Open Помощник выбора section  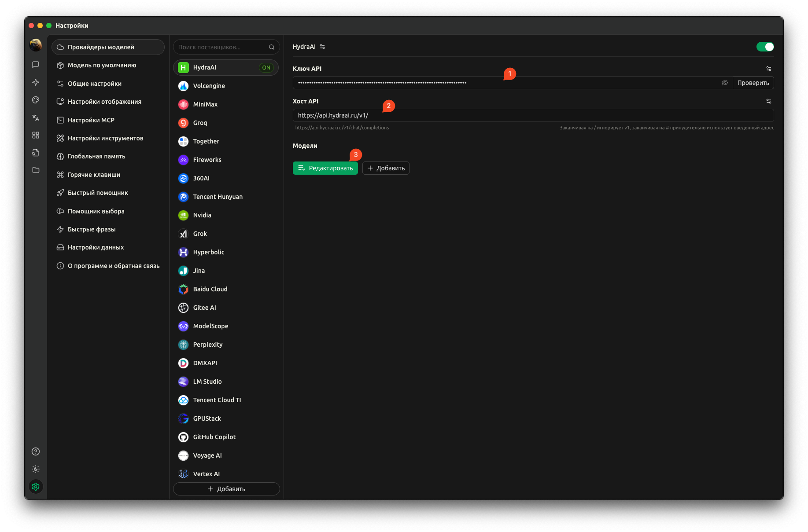[108, 211]
